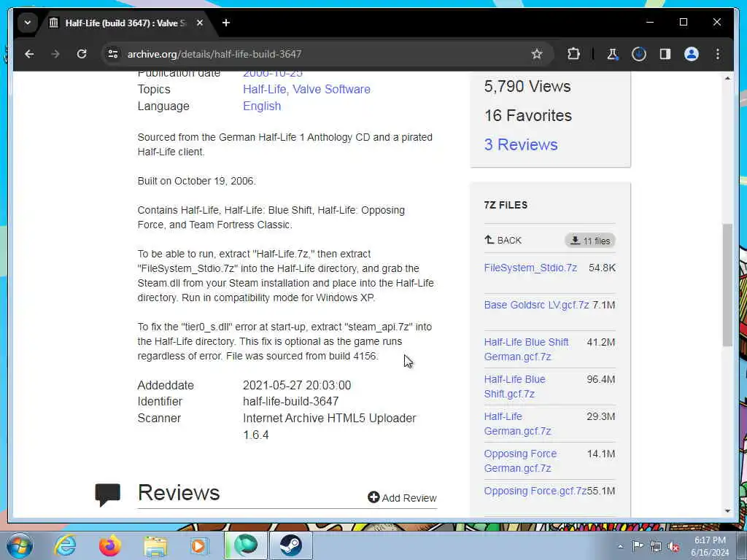This screenshot has height=560, width=747.
Task: Download Half-Life Blue Shift German.gcf.7z
Action: [x=526, y=349]
